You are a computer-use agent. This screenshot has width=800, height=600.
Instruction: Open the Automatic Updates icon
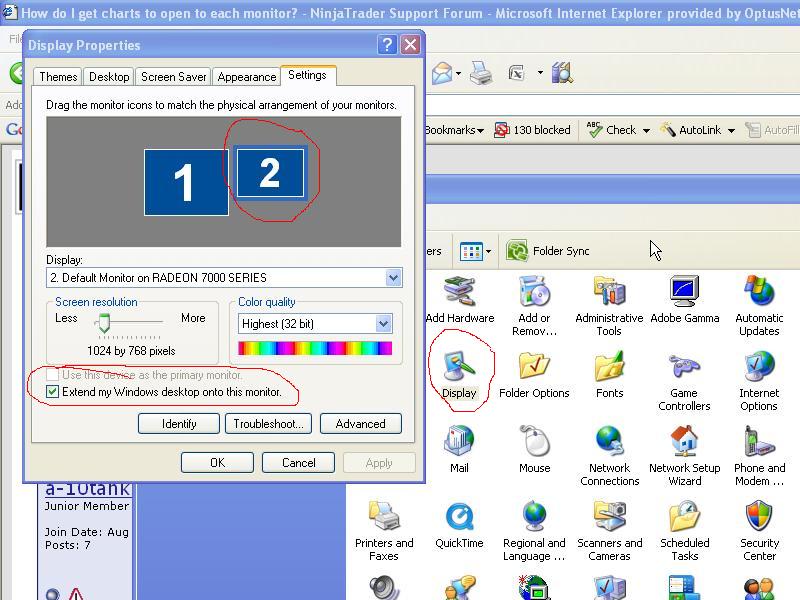click(x=759, y=306)
